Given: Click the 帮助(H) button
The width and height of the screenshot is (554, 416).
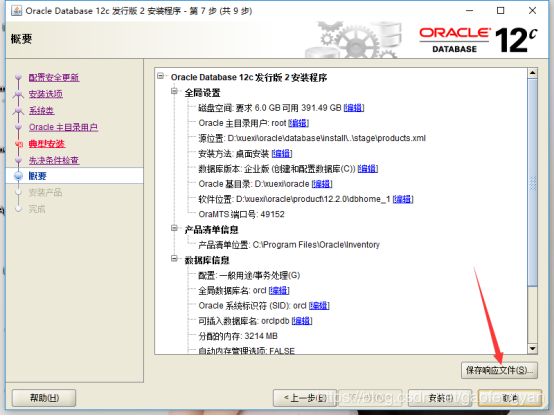Looking at the screenshot, I should coord(44,398).
